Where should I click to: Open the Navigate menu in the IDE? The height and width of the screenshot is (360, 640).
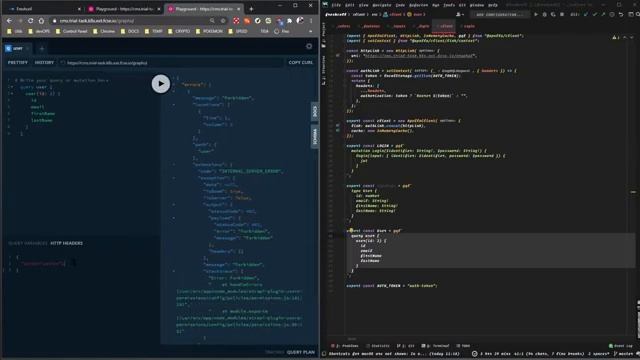pos(381,5)
